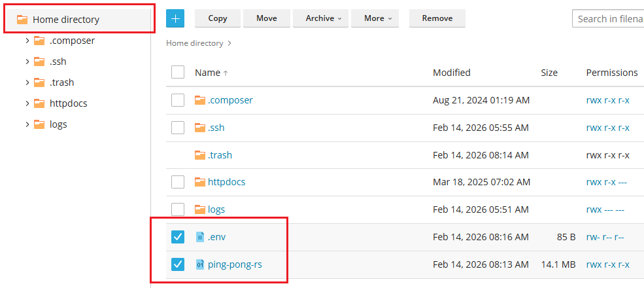Sort files by Name column header

(208, 73)
